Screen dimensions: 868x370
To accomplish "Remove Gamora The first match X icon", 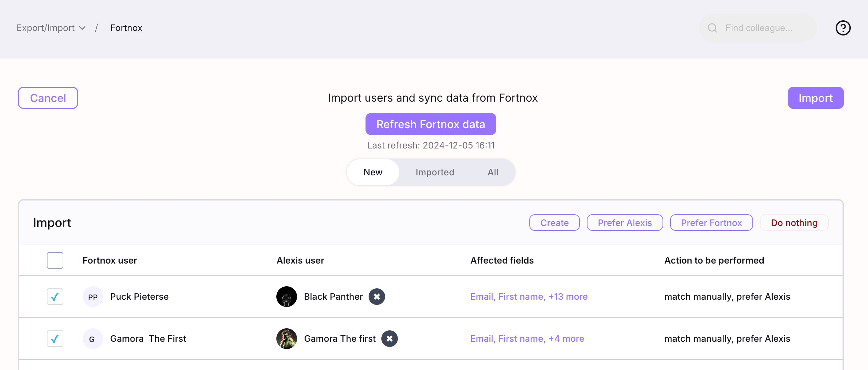I will tap(389, 339).
